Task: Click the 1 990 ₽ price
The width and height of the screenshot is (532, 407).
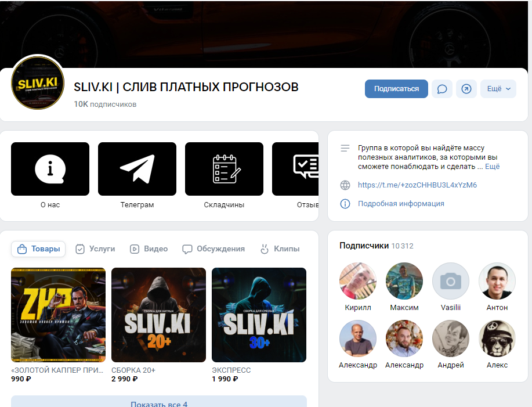Action: 225,379
